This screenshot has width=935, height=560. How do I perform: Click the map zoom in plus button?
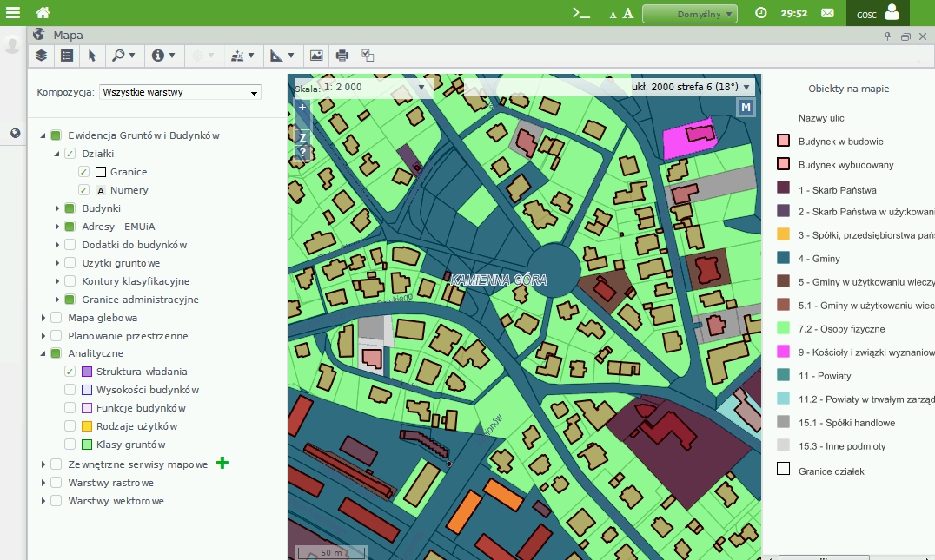click(x=302, y=108)
